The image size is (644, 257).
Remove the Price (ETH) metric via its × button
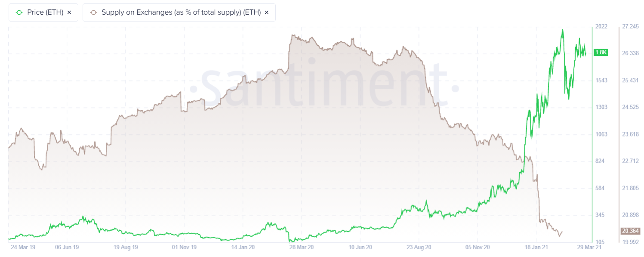69,12
